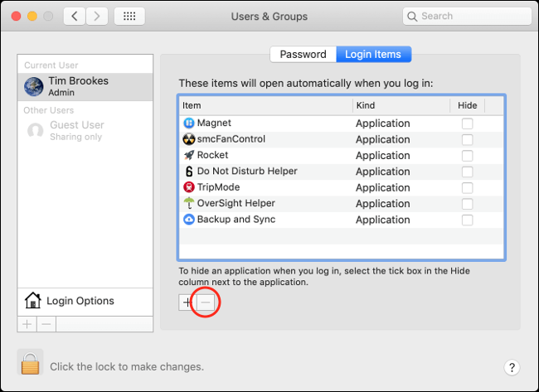Select the smcFanControl radiation icon

(189, 138)
